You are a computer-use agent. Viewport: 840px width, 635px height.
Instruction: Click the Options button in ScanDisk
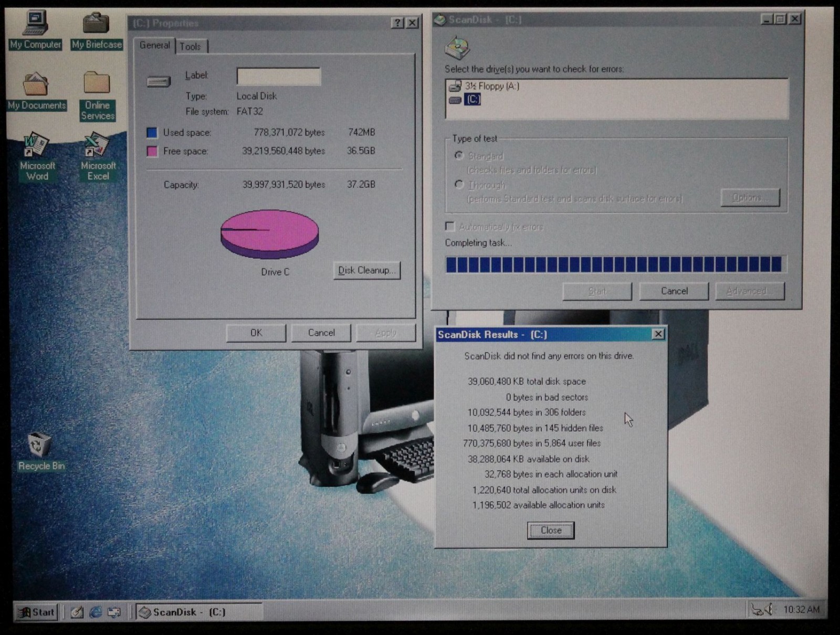pyautogui.click(x=750, y=198)
